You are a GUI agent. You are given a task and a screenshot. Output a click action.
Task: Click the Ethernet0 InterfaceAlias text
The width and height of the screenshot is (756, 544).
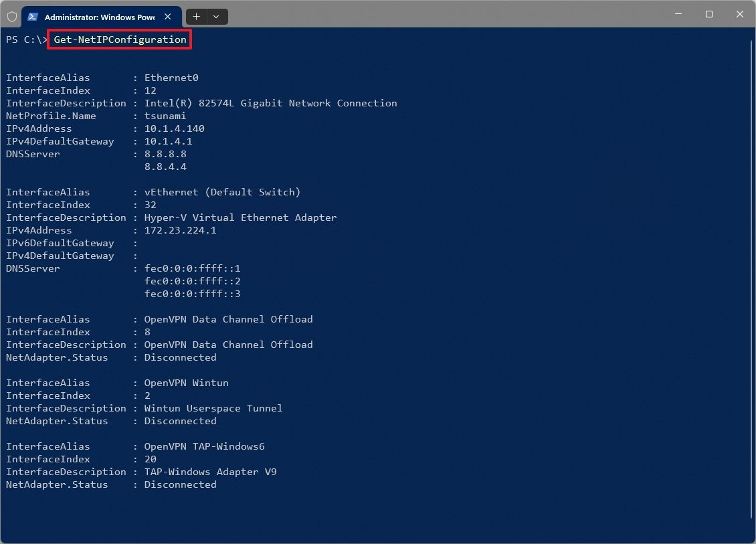171,77
